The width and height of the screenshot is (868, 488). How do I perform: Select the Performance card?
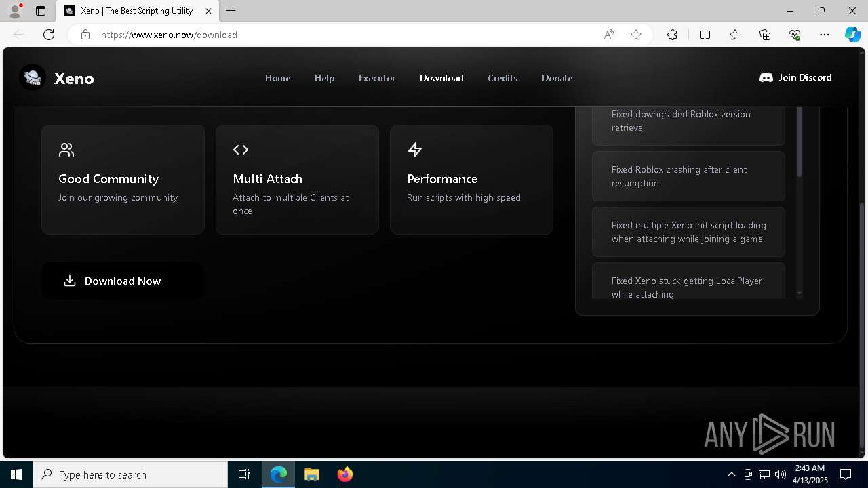click(471, 180)
